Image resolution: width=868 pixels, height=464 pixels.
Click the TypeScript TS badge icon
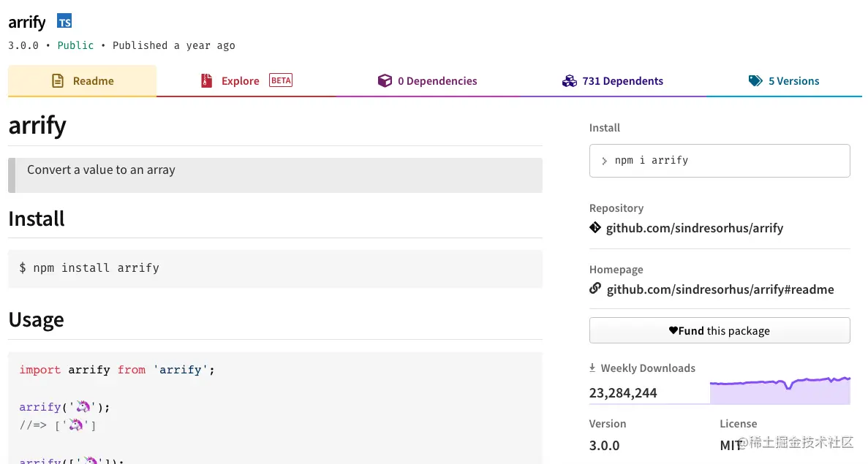(x=64, y=22)
